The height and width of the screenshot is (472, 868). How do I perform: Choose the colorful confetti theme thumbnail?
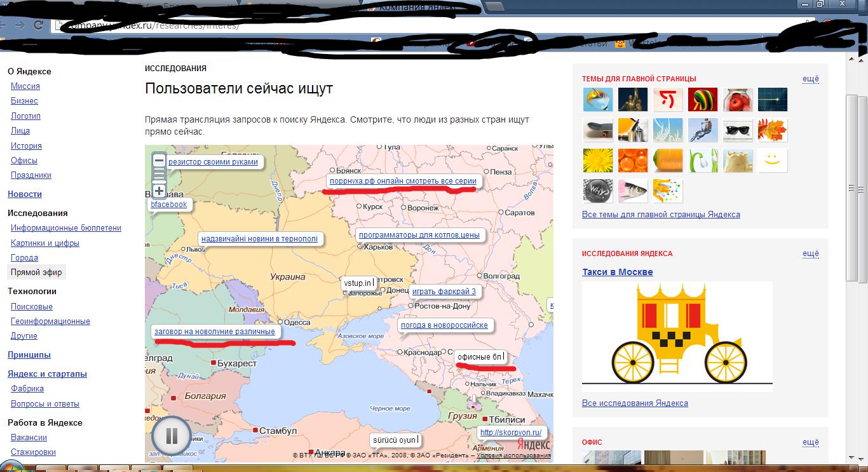(x=668, y=191)
